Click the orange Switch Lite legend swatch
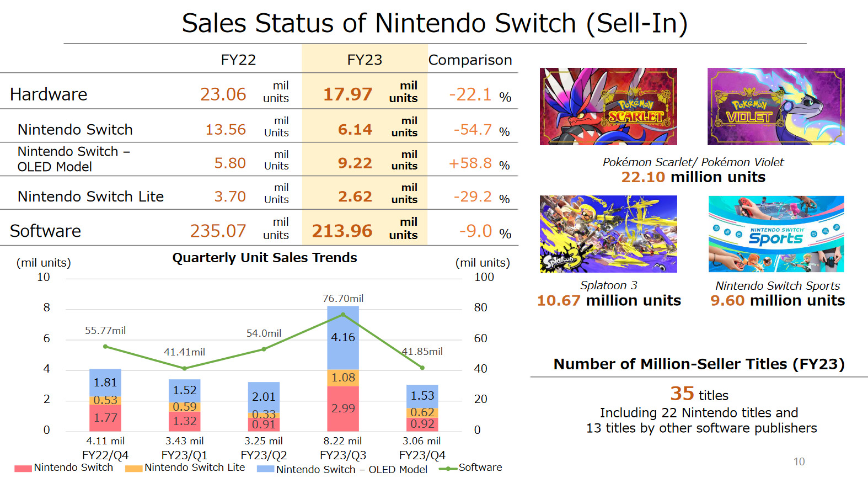868x483 pixels. point(133,469)
